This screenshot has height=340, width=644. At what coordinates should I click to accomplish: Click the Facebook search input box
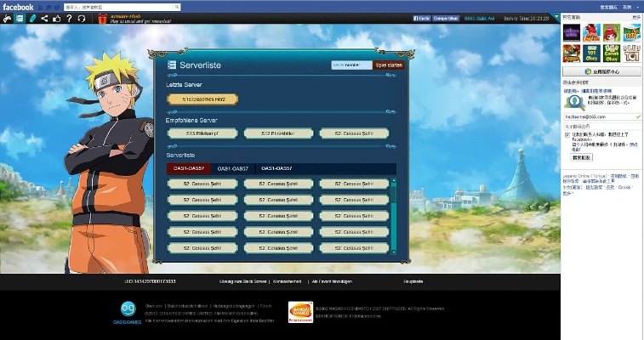coord(109,6)
